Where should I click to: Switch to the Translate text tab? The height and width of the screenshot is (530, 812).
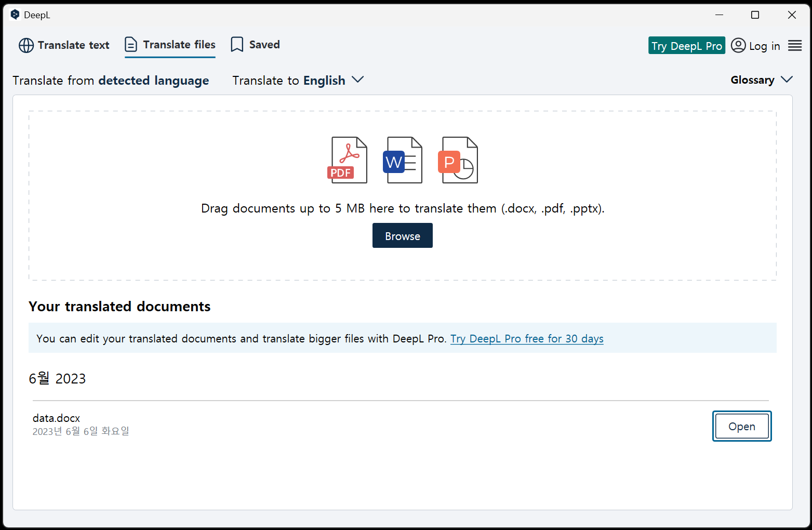[x=64, y=45]
